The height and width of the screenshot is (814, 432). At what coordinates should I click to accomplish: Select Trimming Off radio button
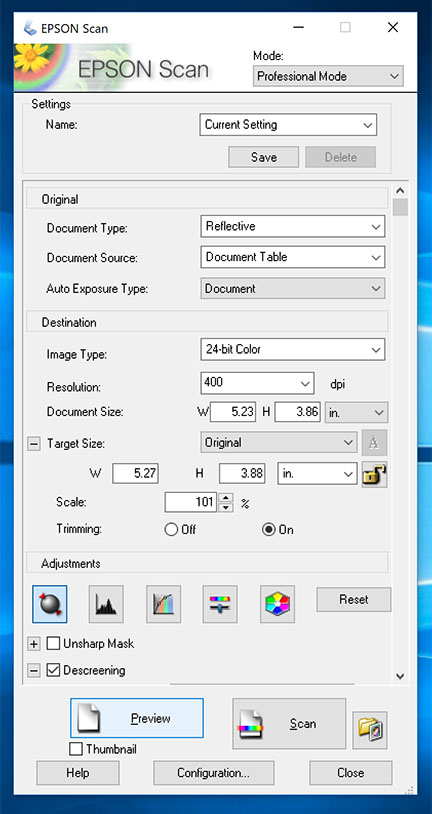tap(171, 530)
